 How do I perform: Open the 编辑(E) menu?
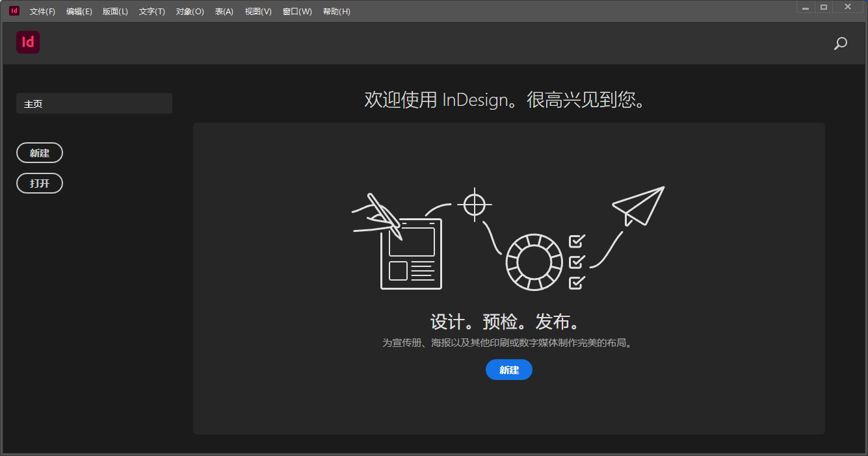pos(79,12)
